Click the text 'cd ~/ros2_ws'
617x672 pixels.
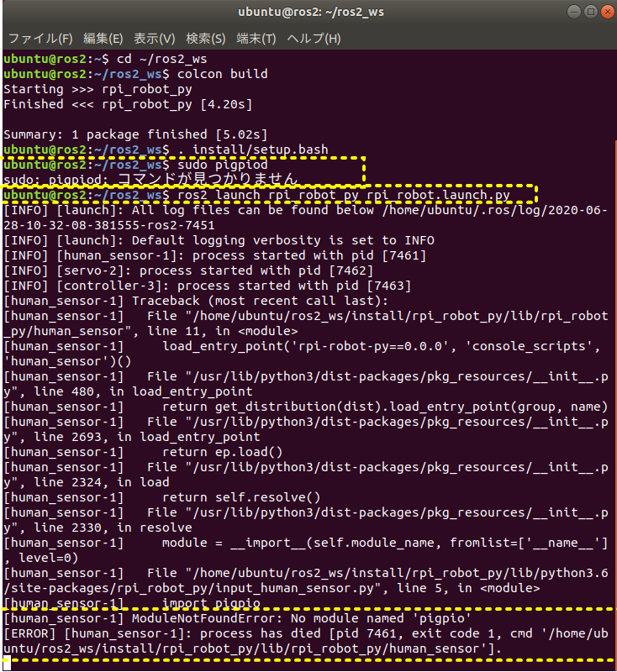click(161, 59)
